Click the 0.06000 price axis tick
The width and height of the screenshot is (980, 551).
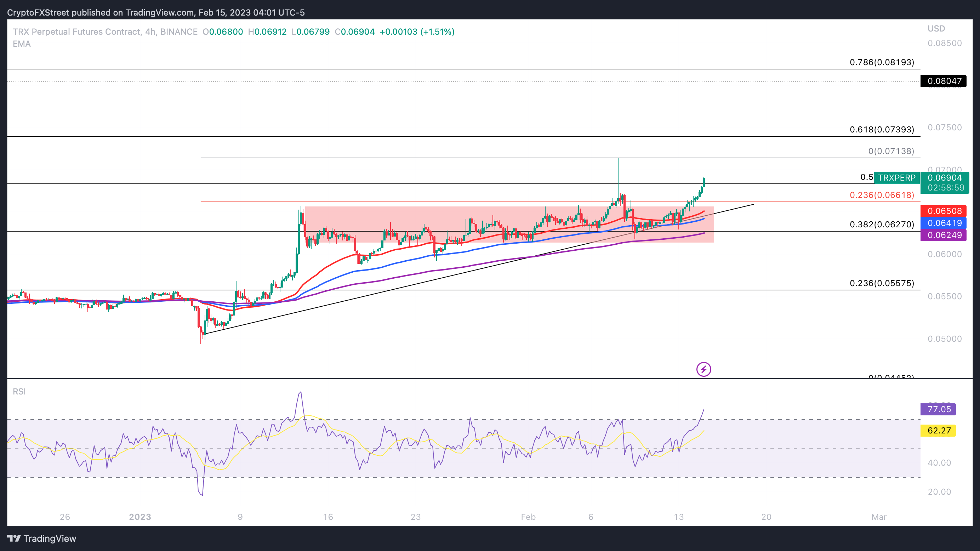pos(944,254)
